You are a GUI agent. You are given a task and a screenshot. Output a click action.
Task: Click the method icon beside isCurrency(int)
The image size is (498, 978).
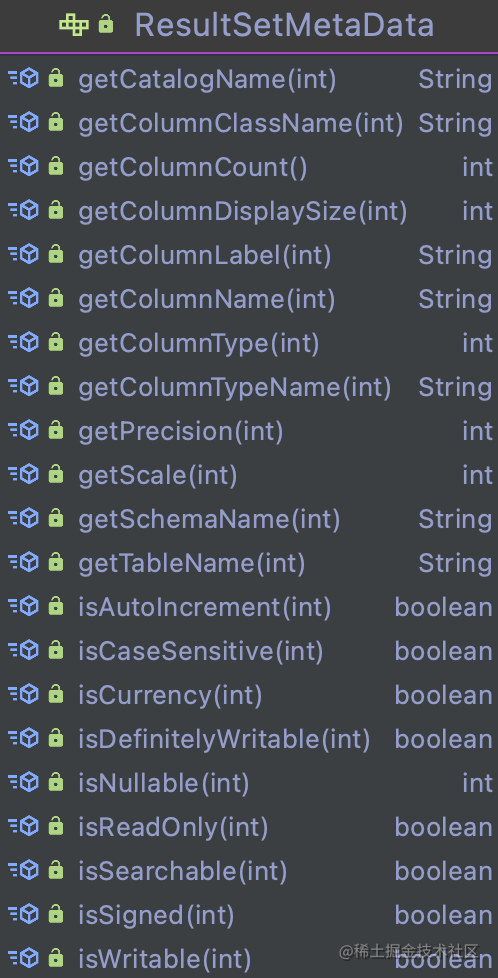point(23,694)
